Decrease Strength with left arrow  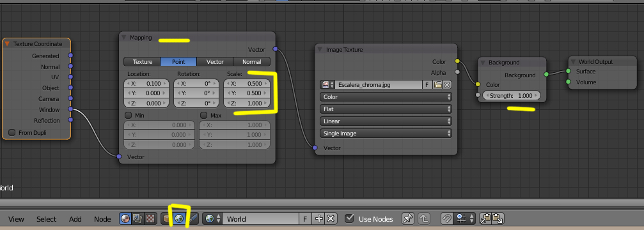[487, 96]
